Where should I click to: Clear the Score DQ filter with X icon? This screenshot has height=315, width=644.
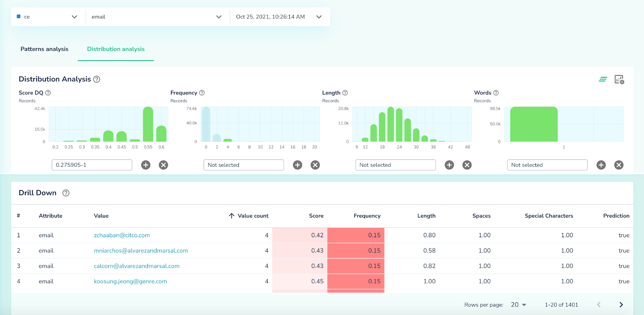click(x=163, y=165)
